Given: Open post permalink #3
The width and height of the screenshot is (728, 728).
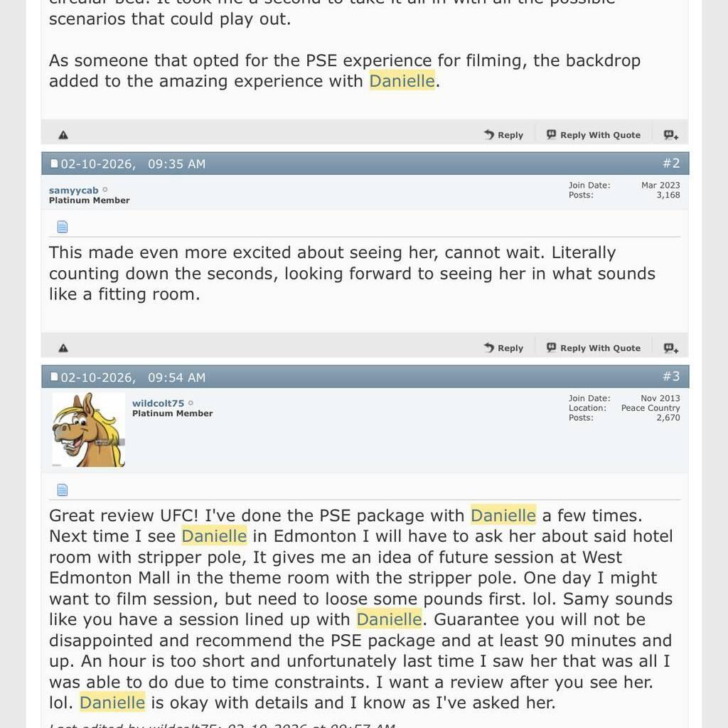Looking at the screenshot, I should (x=671, y=377).
